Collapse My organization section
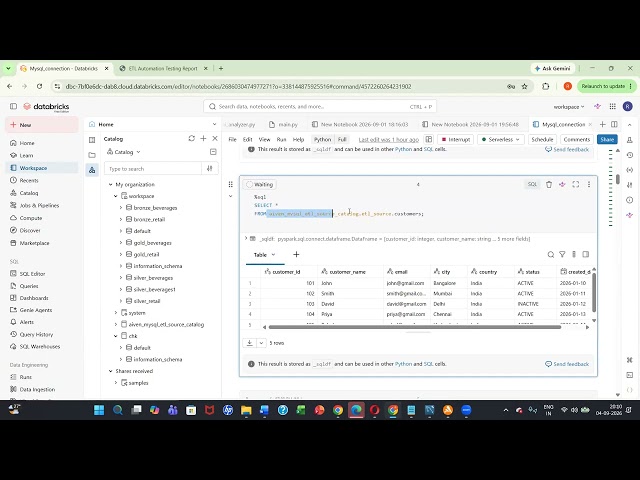 click(x=111, y=184)
